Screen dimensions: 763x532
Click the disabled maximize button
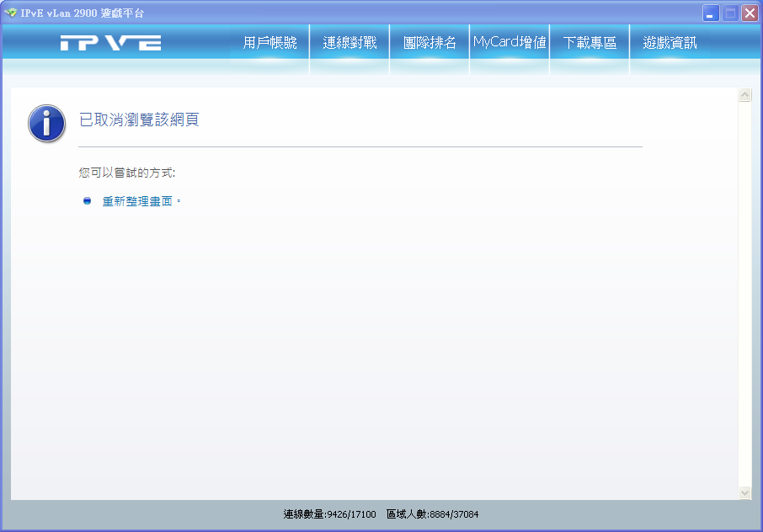click(x=730, y=13)
